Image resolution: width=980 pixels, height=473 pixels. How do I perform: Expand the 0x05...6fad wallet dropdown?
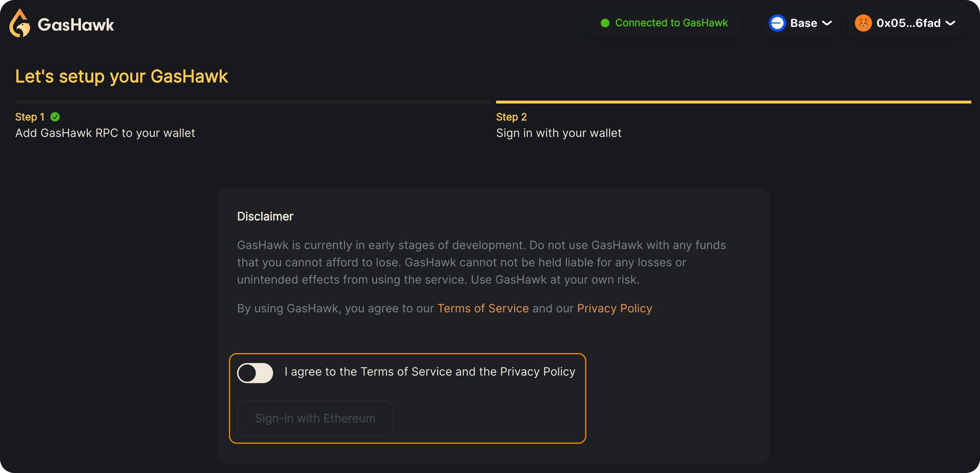[905, 23]
